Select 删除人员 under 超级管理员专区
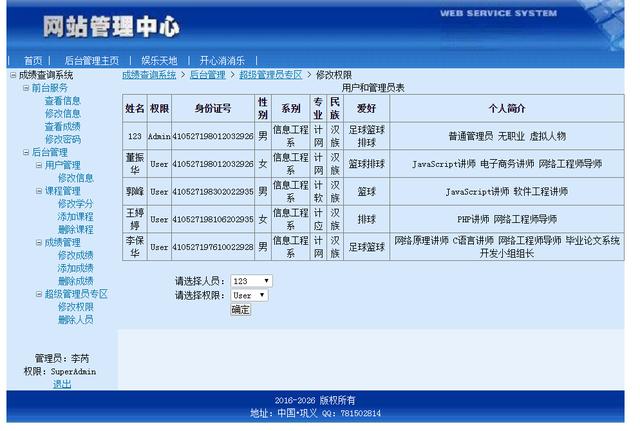The width and height of the screenshot is (640, 431). [x=75, y=320]
